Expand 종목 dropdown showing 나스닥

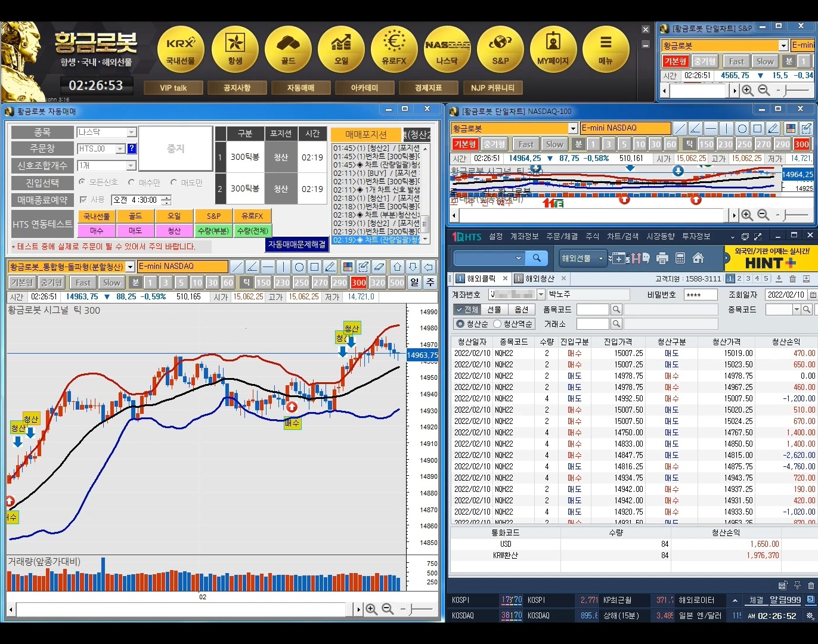[132, 132]
